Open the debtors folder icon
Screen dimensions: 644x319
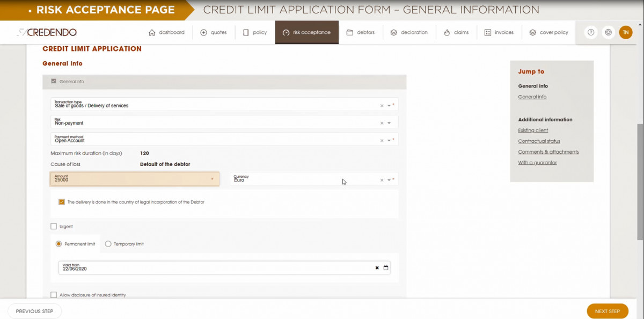coord(349,32)
